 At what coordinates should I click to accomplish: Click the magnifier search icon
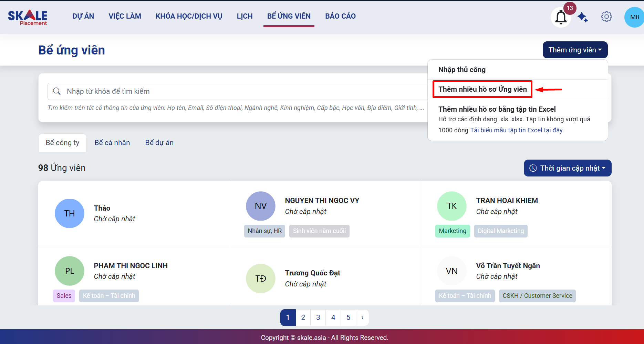click(x=57, y=91)
